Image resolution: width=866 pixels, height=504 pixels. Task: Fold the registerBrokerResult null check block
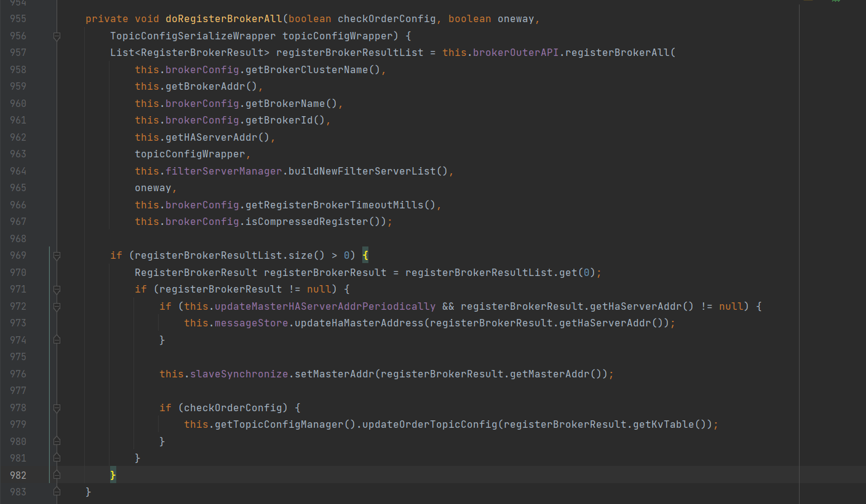tap(57, 289)
